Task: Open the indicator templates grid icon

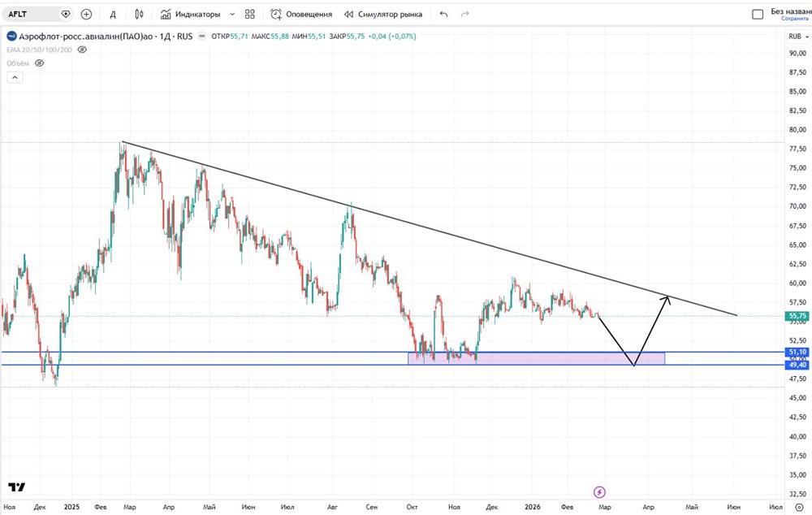Action: 249,14
